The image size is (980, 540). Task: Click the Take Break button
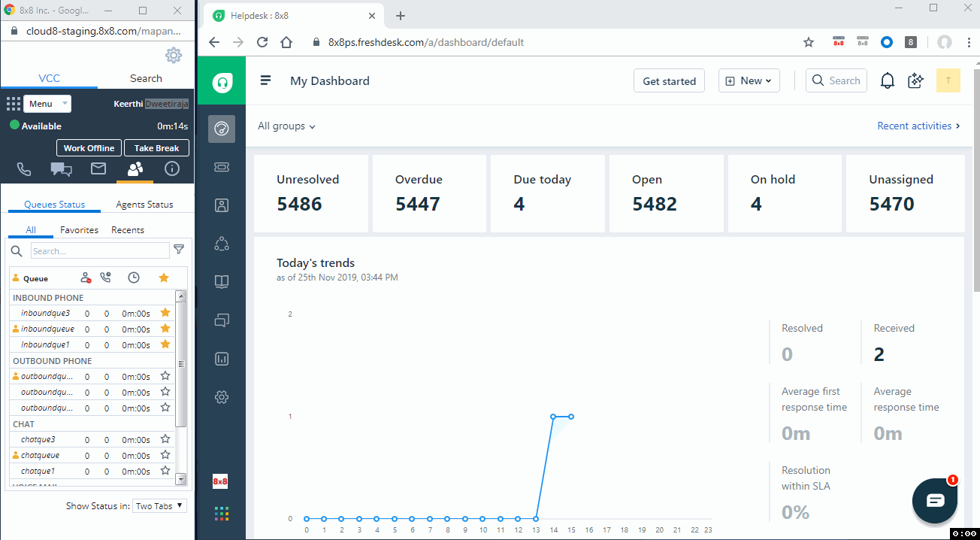(x=156, y=148)
